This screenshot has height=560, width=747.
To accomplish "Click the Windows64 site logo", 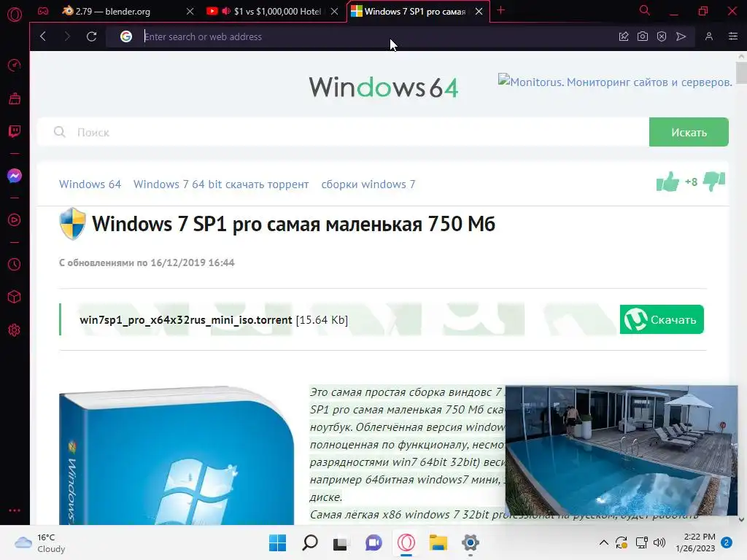I will [x=383, y=87].
